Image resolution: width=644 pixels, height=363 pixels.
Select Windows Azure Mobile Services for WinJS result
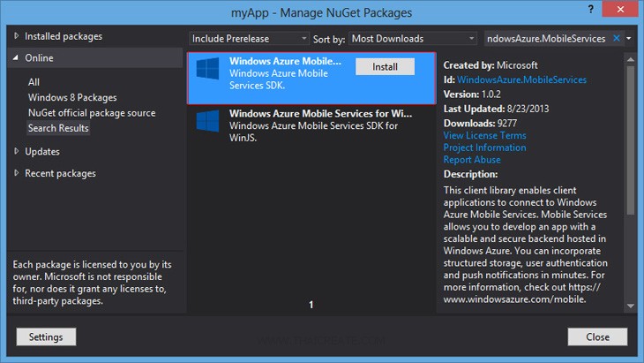[x=311, y=125]
